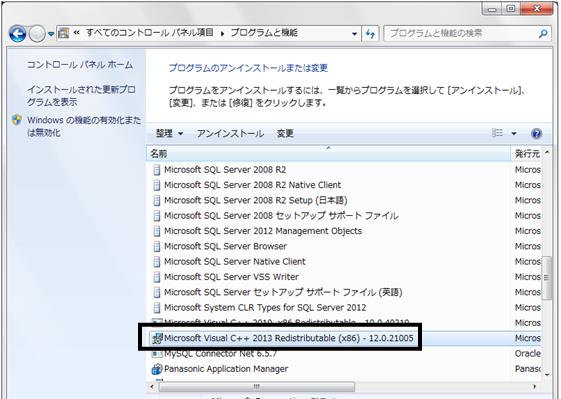561x399 pixels.
Task: Click the change view icon
Action: click(x=497, y=133)
